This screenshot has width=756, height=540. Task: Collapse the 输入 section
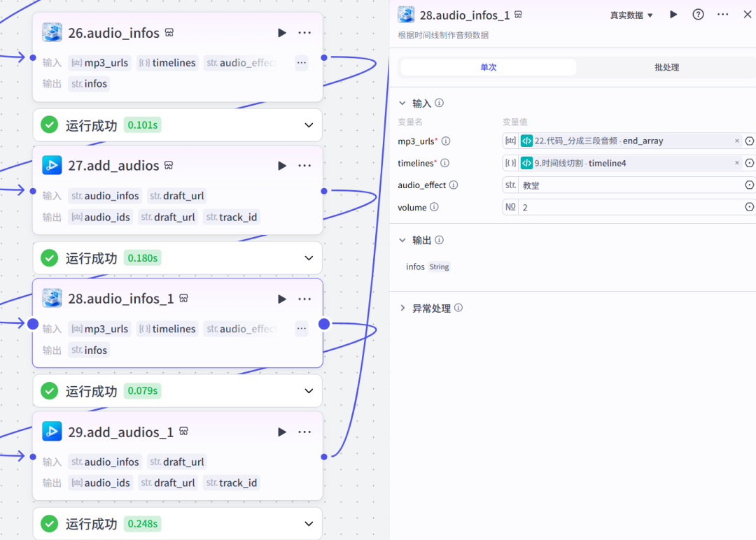[x=402, y=104]
